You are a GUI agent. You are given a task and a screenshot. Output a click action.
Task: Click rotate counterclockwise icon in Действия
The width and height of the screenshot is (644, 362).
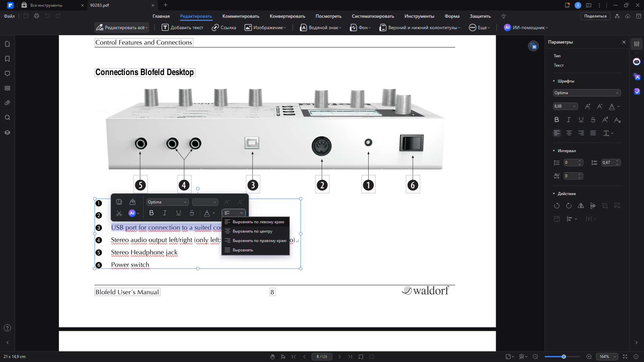[x=557, y=206]
